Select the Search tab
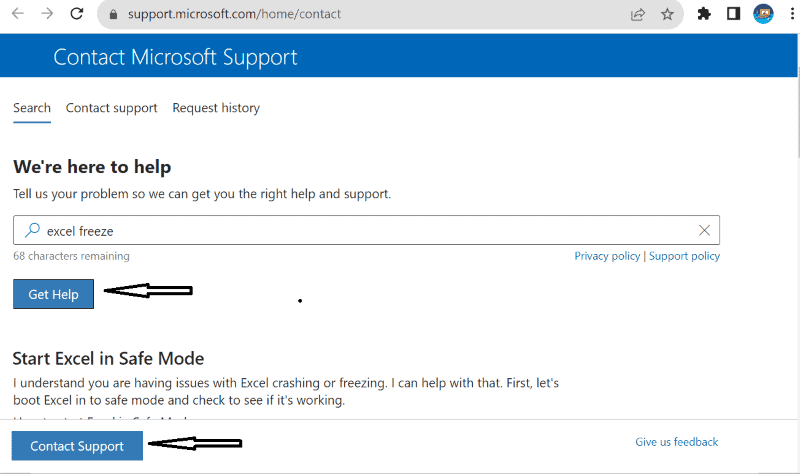Image resolution: width=800 pixels, height=474 pixels. (x=32, y=108)
